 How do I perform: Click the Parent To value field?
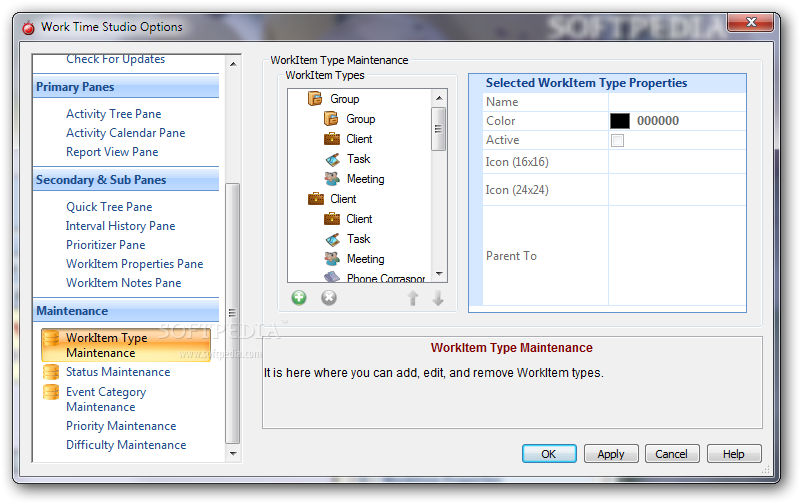click(677, 256)
